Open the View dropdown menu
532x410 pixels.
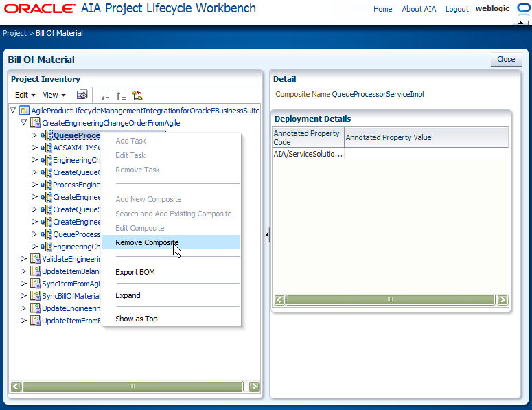(x=54, y=95)
